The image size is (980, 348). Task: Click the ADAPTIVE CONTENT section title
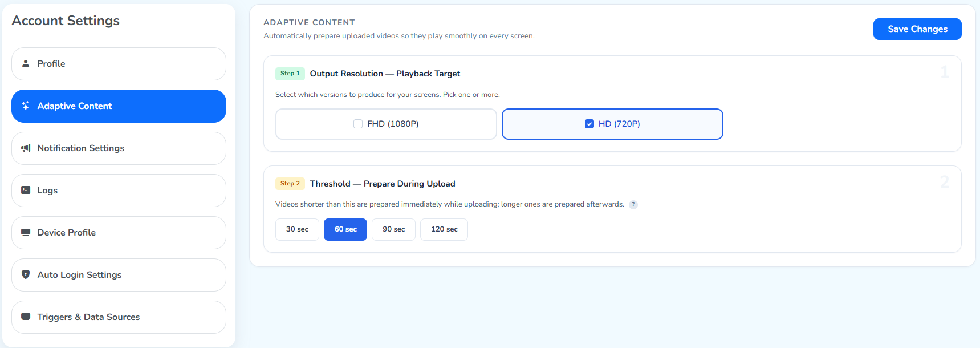[309, 22]
